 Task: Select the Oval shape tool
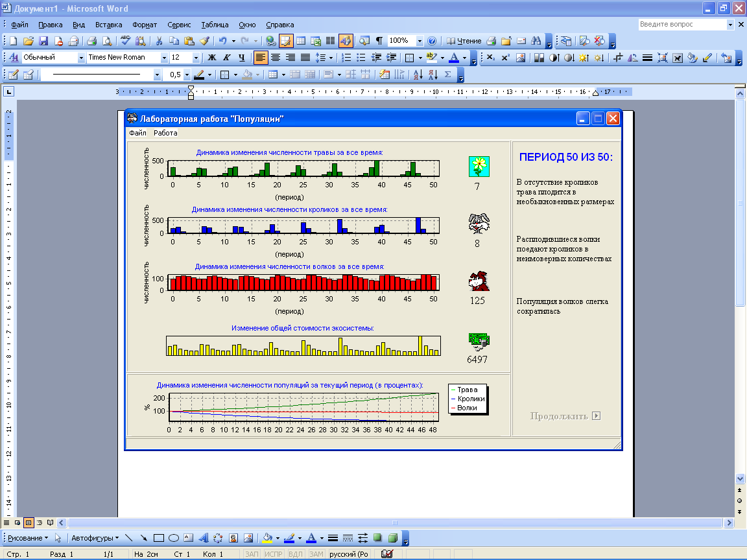(x=174, y=538)
